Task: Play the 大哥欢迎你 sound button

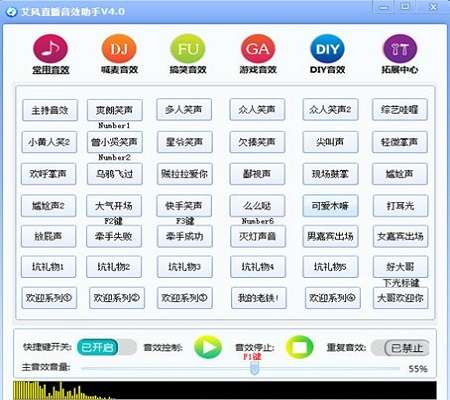Action: [x=400, y=298]
